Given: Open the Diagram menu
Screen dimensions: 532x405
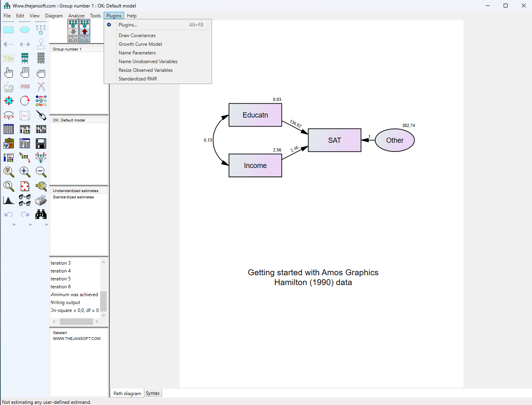Looking at the screenshot, I should (x=54, y=16).
